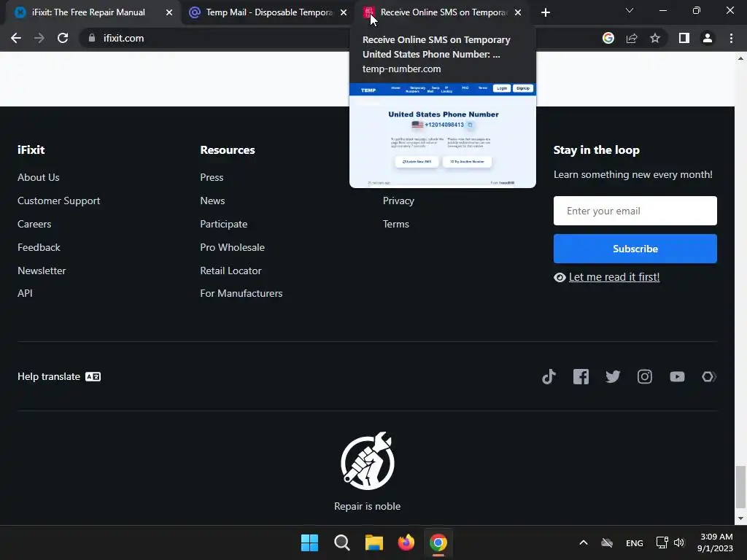Click the page vertical scrollbar thumb
Viewport: 747px width, 560px height.
pyautogui.click(x=740, y=486)
